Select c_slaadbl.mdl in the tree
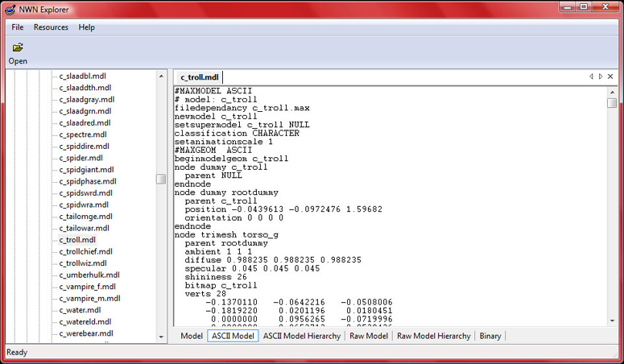The height and width of the screenshot is (364, 624). 82,76
